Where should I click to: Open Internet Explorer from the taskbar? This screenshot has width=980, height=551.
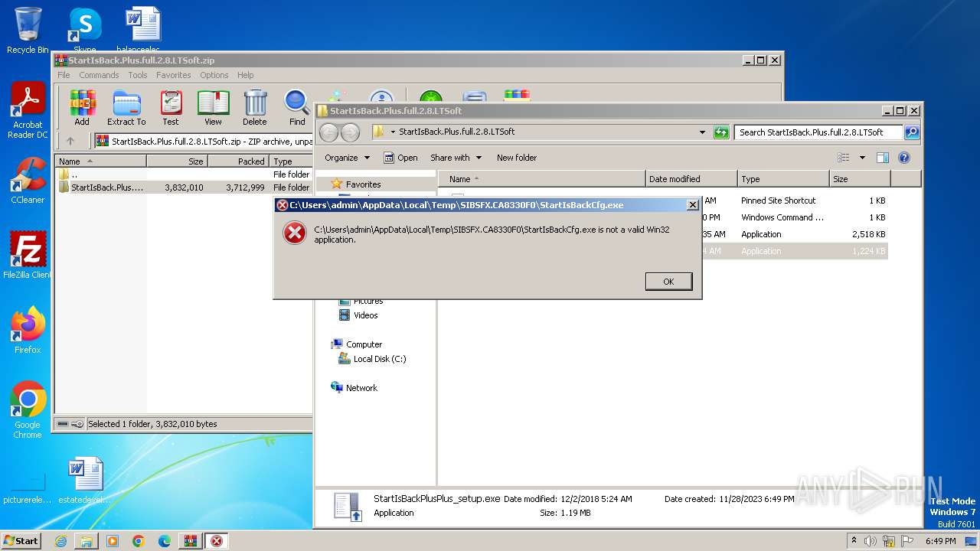60,541
